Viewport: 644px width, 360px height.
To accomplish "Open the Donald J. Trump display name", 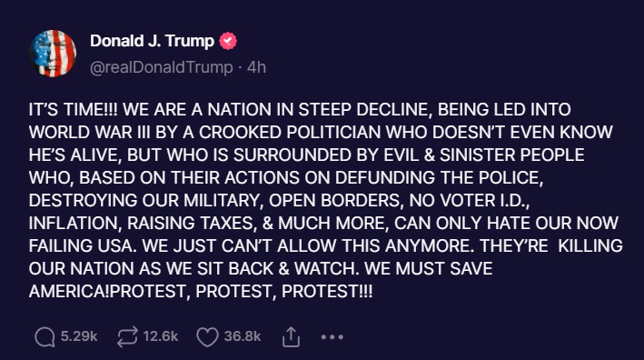I will [152, 41].
